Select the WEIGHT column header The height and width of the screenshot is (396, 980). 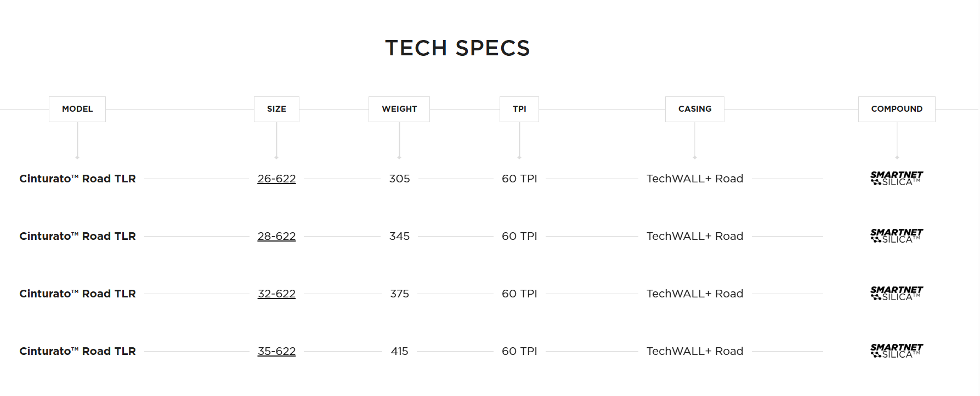(399, 109)
